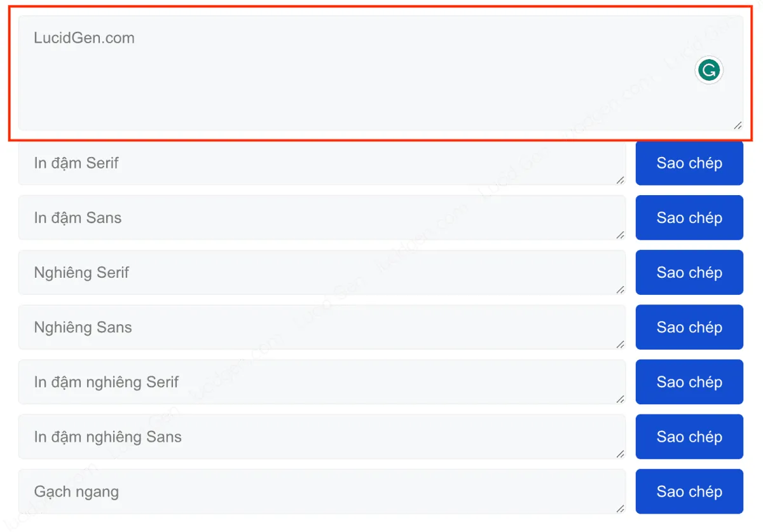
Task: Click into the In đậm nghiêng Serif field
Action: 318,382
